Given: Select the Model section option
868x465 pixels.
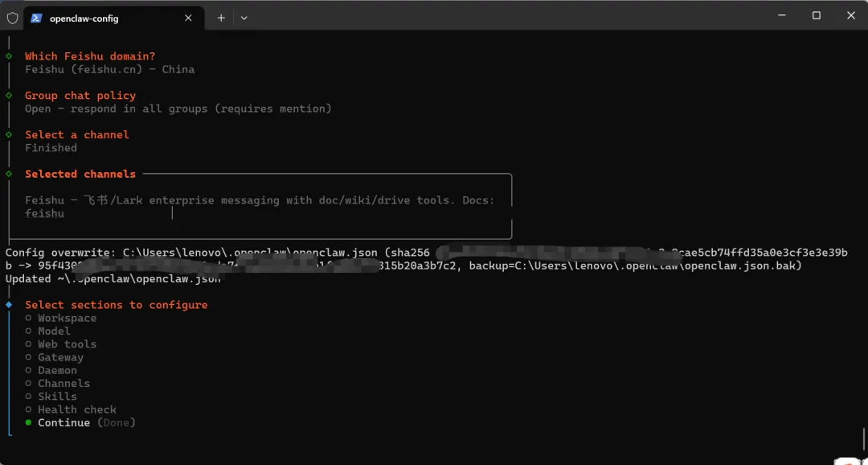Looking at the screenshot, I should (47, 331).
